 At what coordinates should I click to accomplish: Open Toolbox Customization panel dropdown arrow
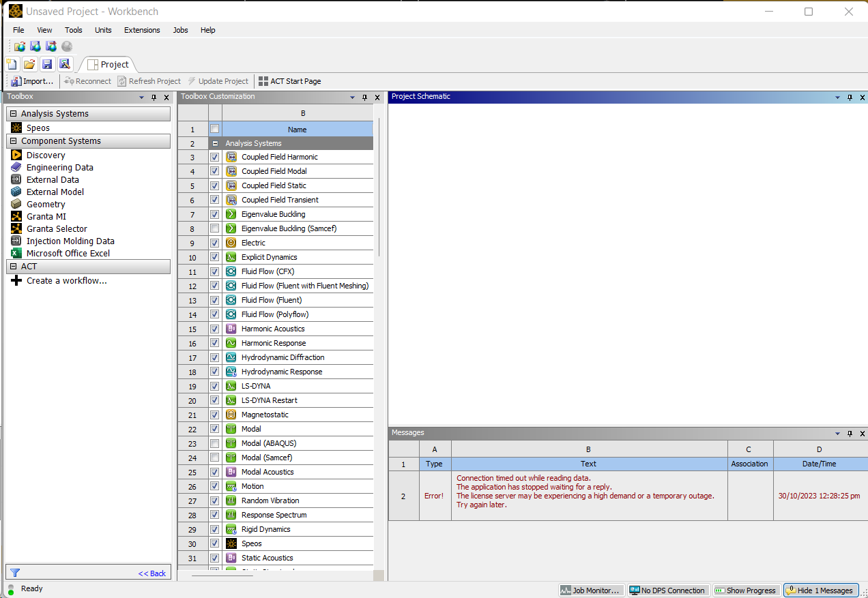tap(352, 98)
